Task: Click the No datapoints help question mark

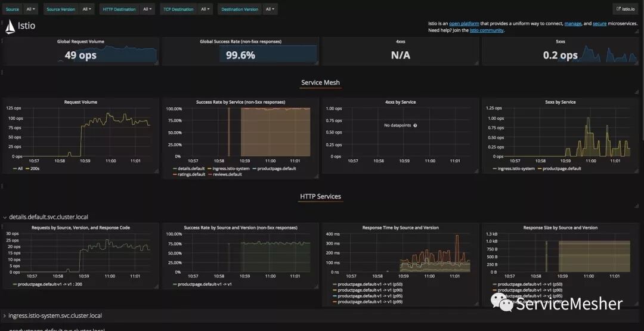Action: [x=415, y=125]
